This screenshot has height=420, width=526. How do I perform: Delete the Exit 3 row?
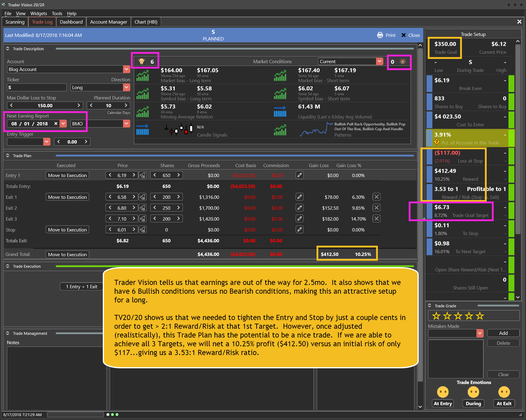tap(376, 218)
